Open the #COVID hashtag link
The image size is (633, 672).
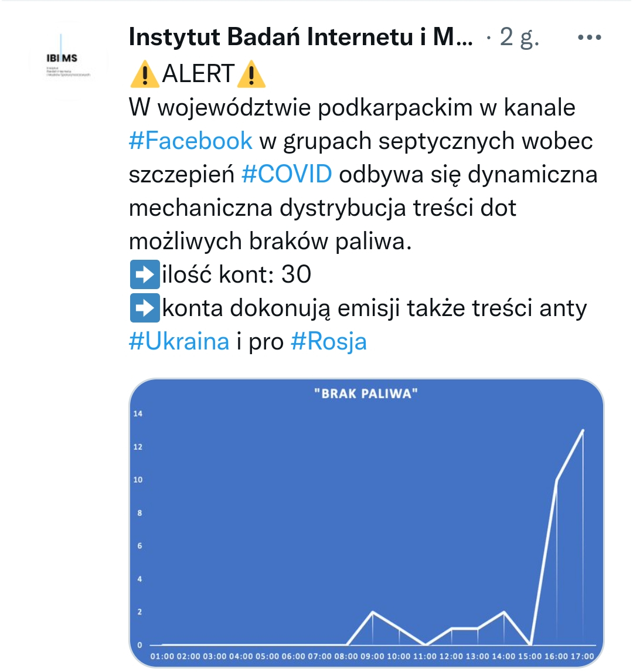point(287,174)
